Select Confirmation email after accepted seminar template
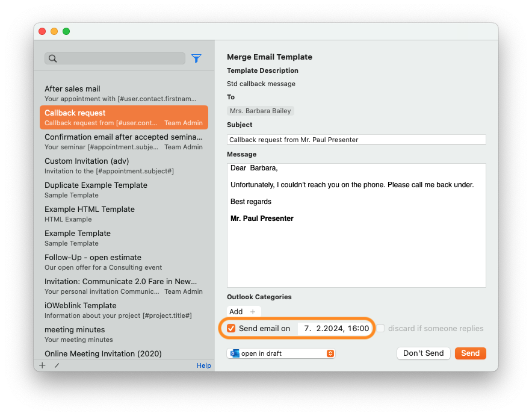The width and height of the screenshot is (532, 416). tap(124, 141)
